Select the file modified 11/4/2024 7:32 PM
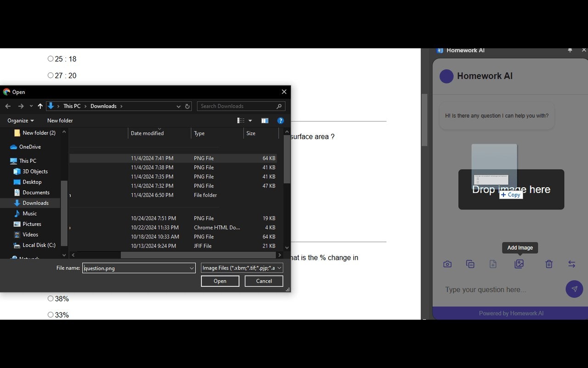 point(173,186)
